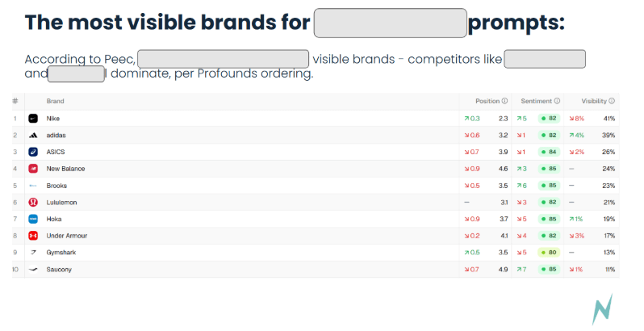
Task: Click the Nike logo icon
Action: pos(33,119)
